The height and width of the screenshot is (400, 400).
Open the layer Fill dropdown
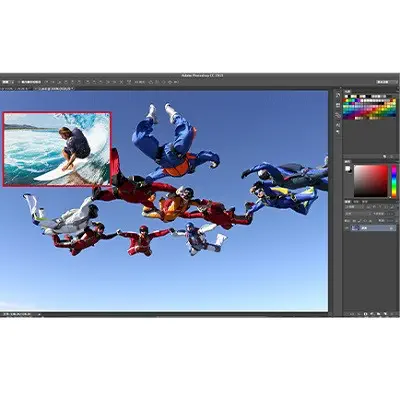coord(391,221)
